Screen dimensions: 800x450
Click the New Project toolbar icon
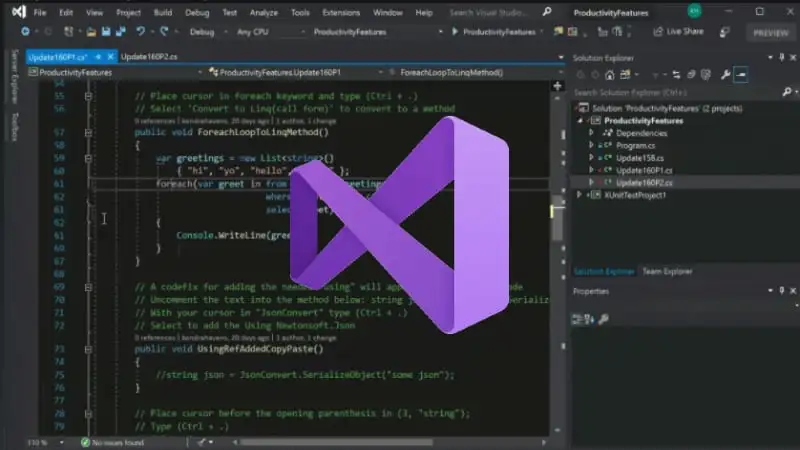click(68, 32)
